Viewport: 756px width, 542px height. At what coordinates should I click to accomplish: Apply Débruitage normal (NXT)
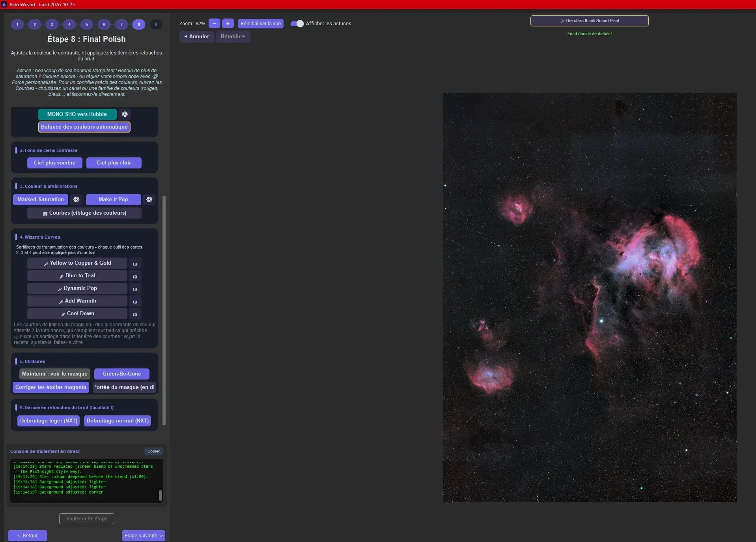[x=118, y=421]
